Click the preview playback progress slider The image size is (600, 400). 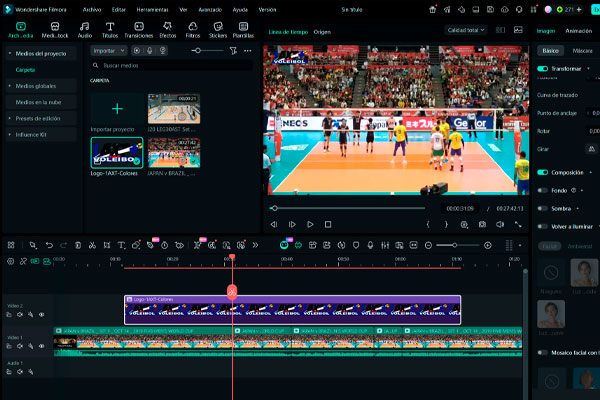pyautogui.click(x=348, y=208)
